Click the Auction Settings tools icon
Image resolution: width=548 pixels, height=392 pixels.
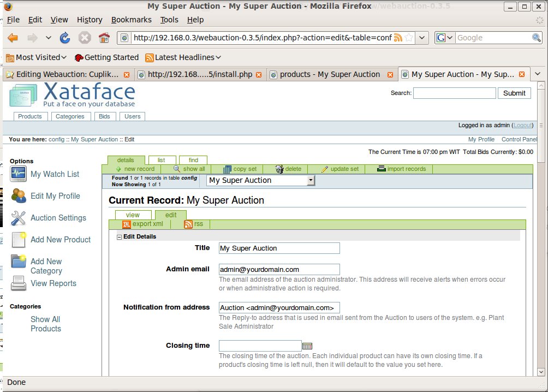pyautogui.click(x=19, y=218)
